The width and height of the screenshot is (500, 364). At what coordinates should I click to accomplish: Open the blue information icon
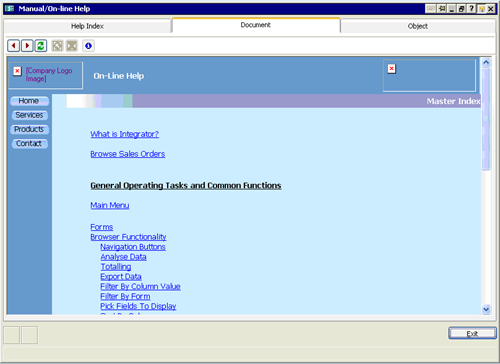88,46
